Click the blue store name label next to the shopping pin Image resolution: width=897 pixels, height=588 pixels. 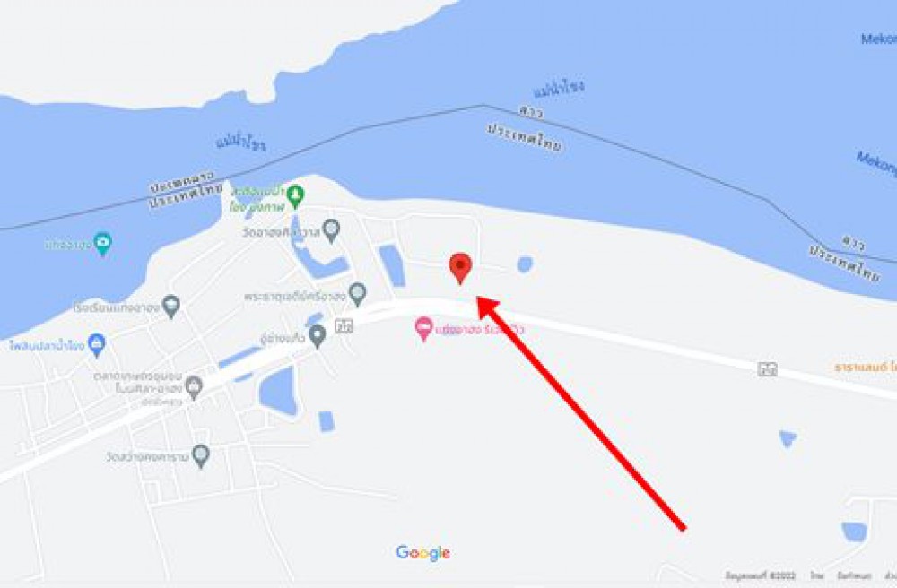[x=47, y=346]
